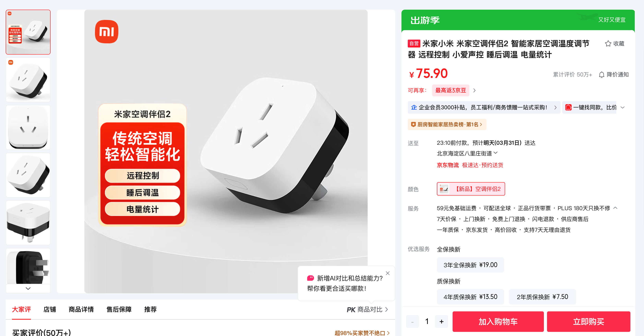This screenshot has width=644, height=336.
Task: Click the red 一键找同款 icon
Action: pyautogui.click(x=568, y=107)
